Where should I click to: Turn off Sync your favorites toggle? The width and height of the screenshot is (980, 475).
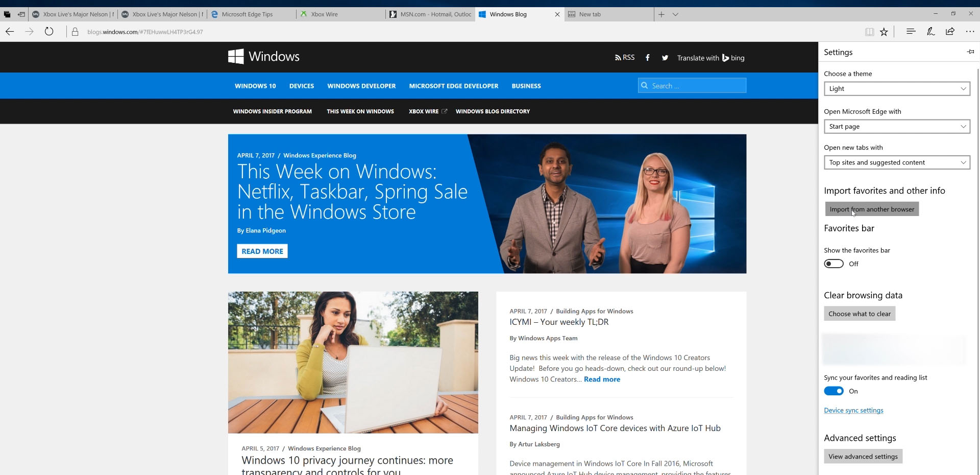pos(834,391)
